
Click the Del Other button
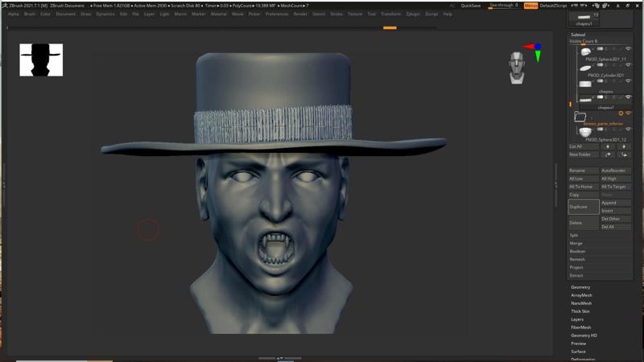[616, 219]
